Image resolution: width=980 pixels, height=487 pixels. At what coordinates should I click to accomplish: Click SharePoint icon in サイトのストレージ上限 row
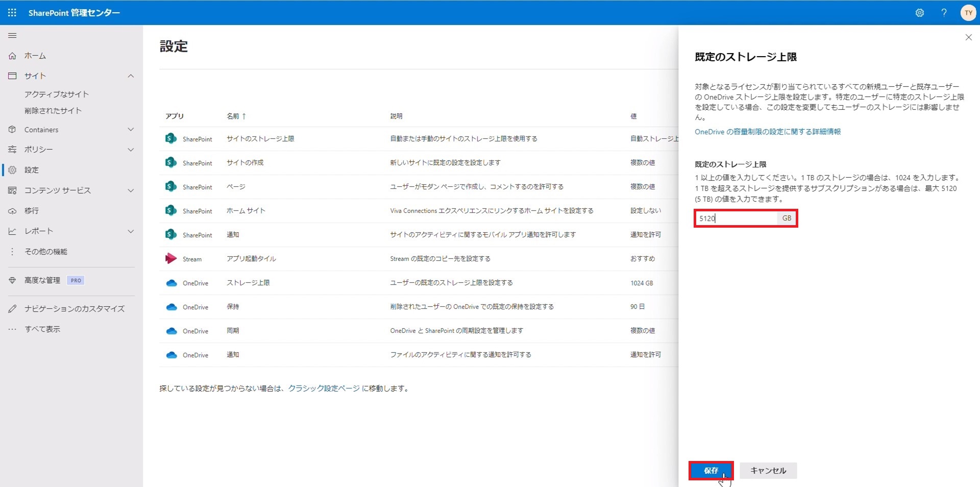coord(171,138)
